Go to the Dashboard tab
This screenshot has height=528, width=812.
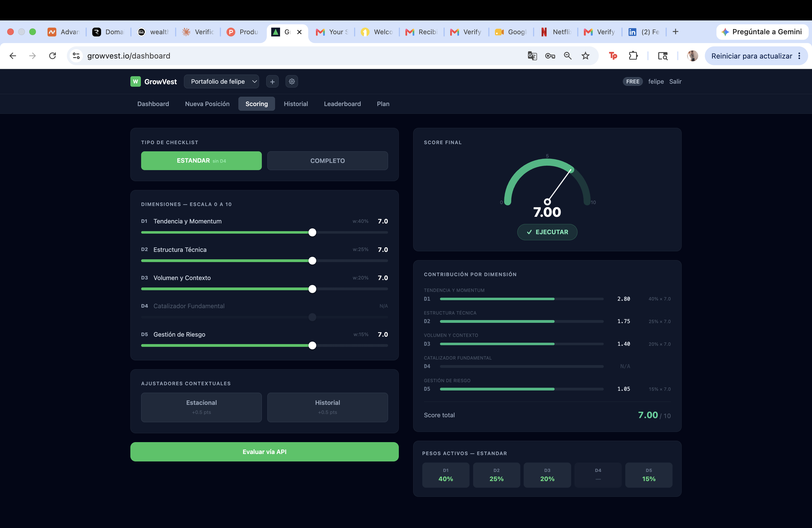153,104
